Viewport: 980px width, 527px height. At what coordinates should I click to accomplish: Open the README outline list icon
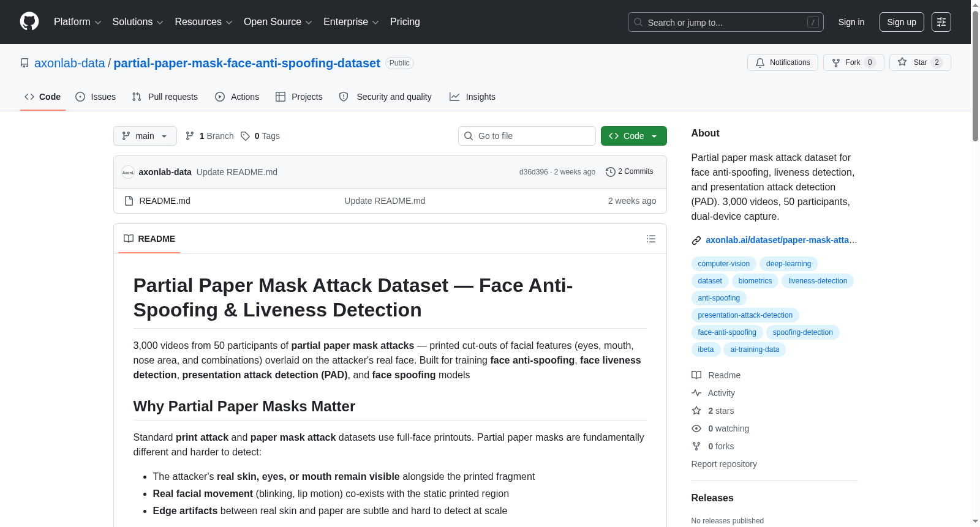(651, 239)
